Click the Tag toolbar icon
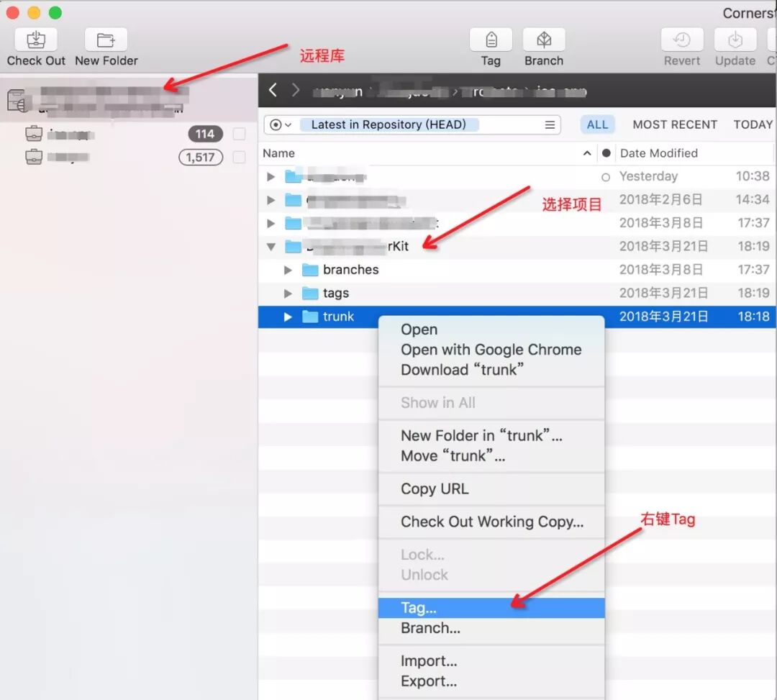 [491, 40]
